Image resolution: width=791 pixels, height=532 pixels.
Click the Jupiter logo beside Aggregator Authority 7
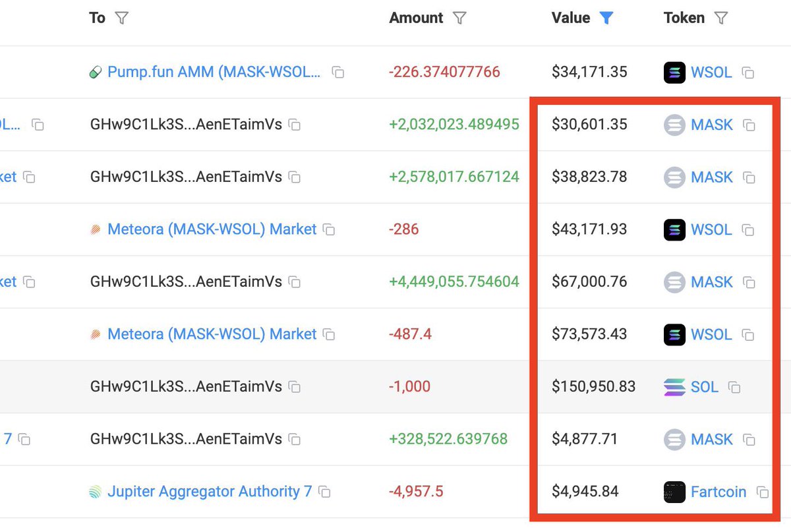pos(96,492)
